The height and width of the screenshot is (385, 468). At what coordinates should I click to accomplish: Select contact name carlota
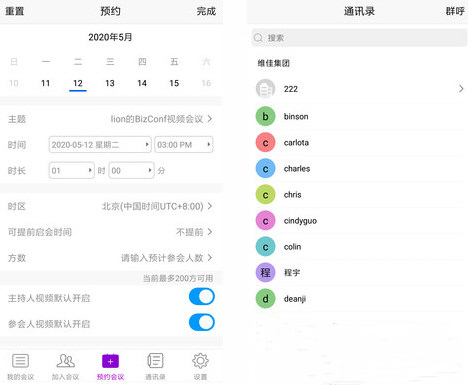click(296, 142)
